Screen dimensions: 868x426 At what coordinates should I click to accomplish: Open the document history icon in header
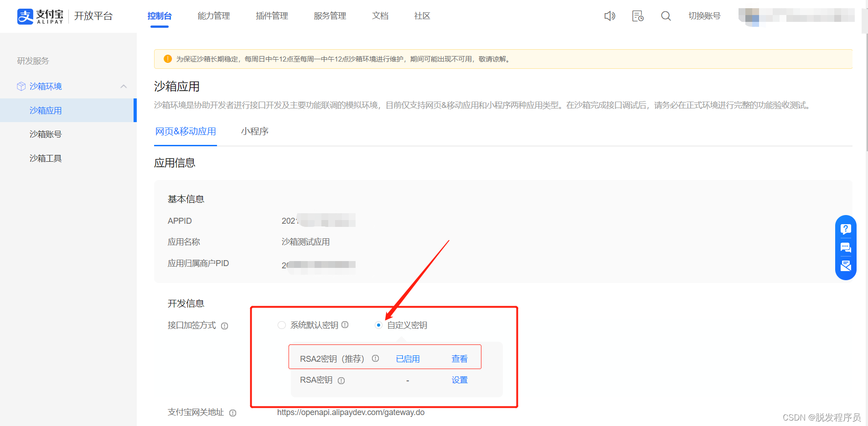click(x=638, y=16)
